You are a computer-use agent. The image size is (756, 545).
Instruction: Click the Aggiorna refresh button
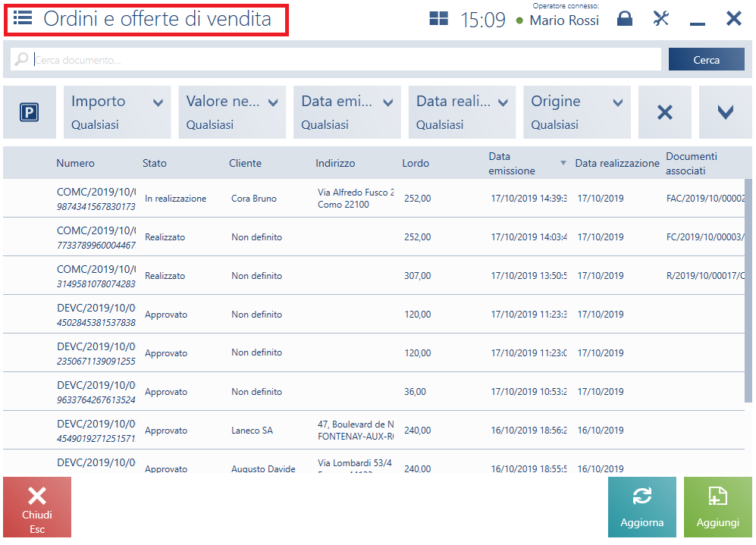coord(642,507)
